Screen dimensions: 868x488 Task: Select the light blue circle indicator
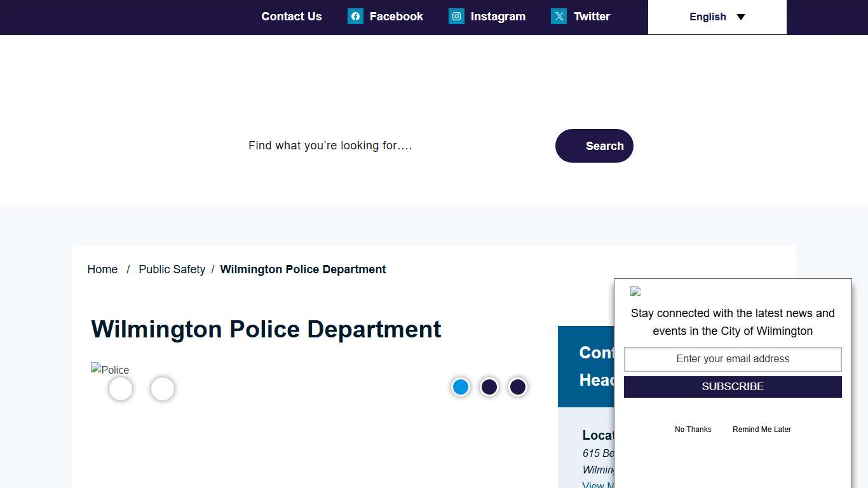461,386
